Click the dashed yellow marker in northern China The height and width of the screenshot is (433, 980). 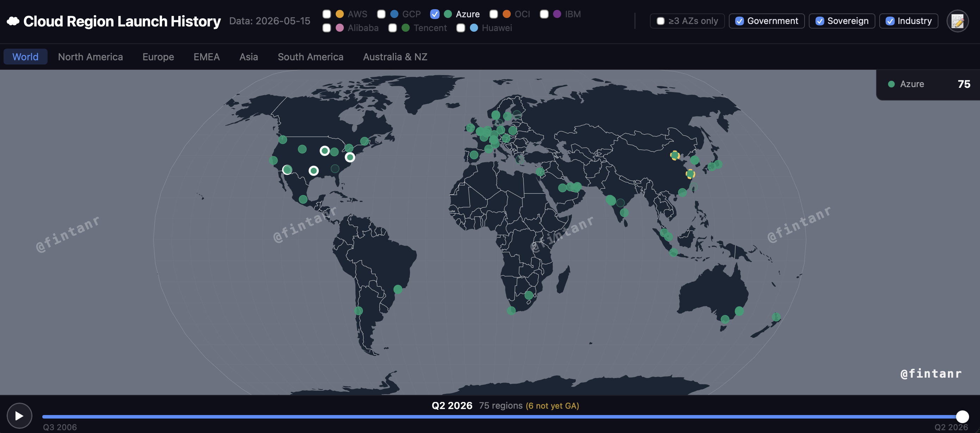(x=675, y=155)
